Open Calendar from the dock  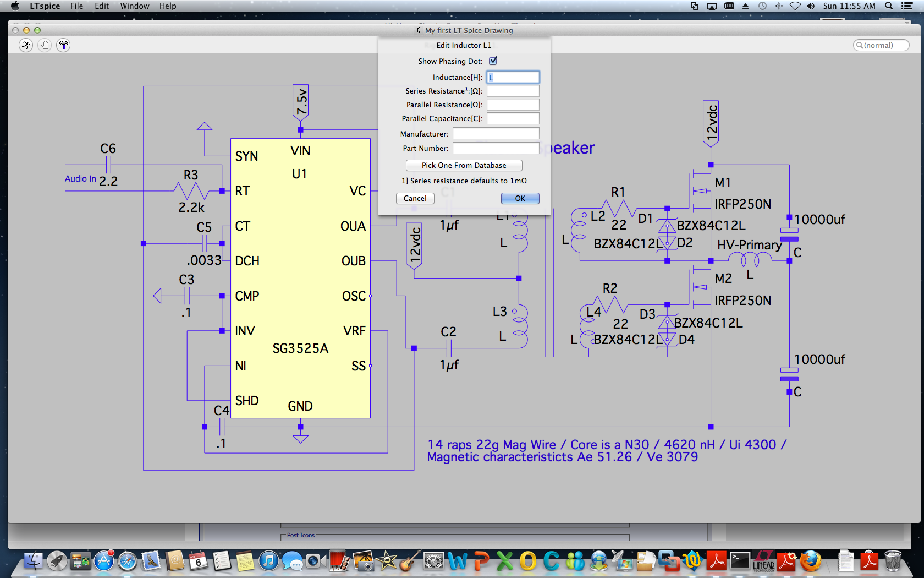pos(198,561)
